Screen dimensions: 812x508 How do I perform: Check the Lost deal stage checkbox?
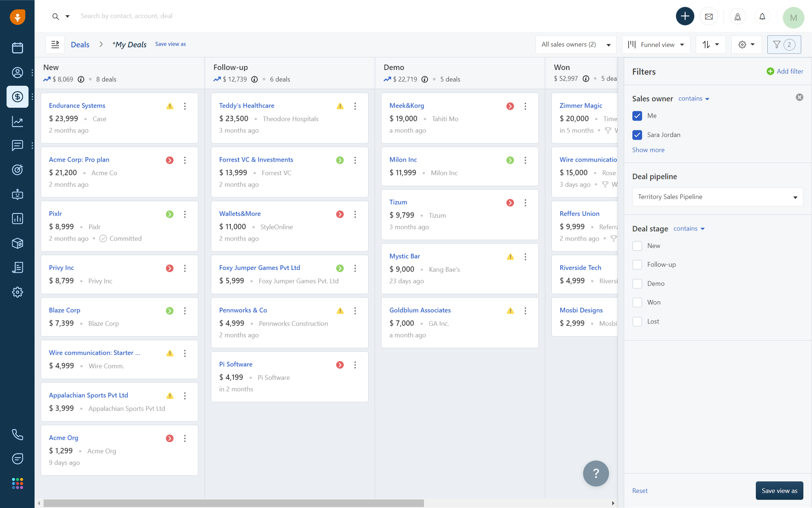[637, 321]
